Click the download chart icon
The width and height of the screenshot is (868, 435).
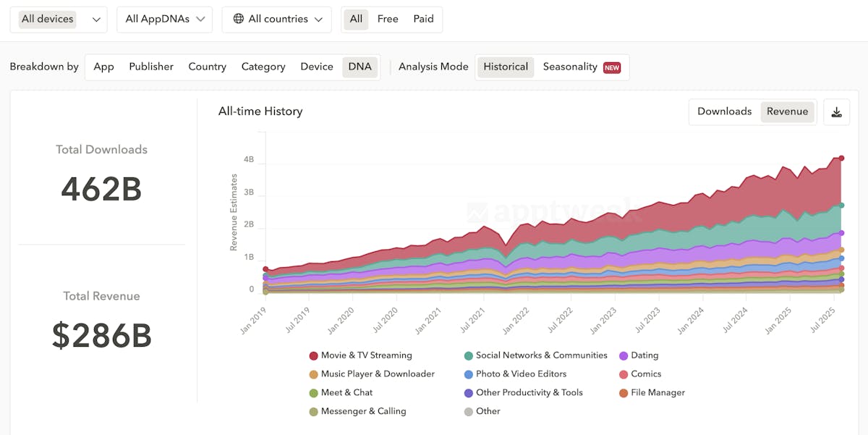[x=836, y=112]
